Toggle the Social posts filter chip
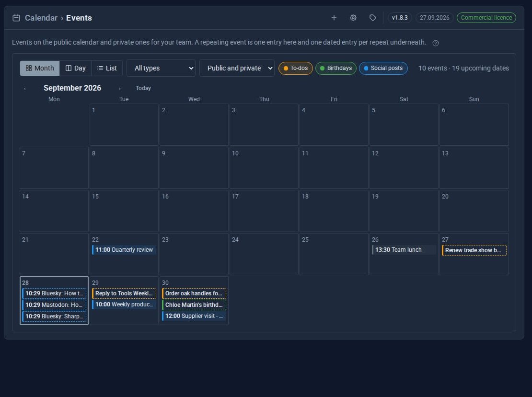Viewport: 532px width, 397px height. coord(383,68)
